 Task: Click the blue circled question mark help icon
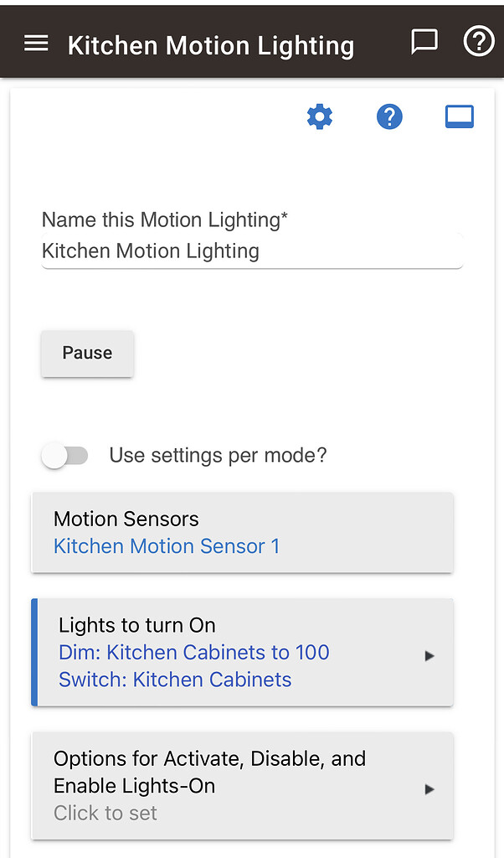point(389,117)
